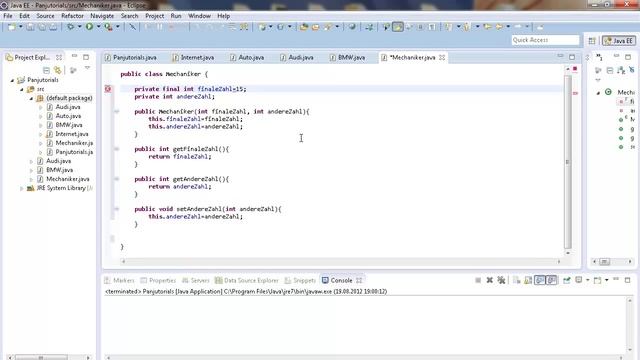Click the red error marker in overview ruler

[x=575, y=93]
